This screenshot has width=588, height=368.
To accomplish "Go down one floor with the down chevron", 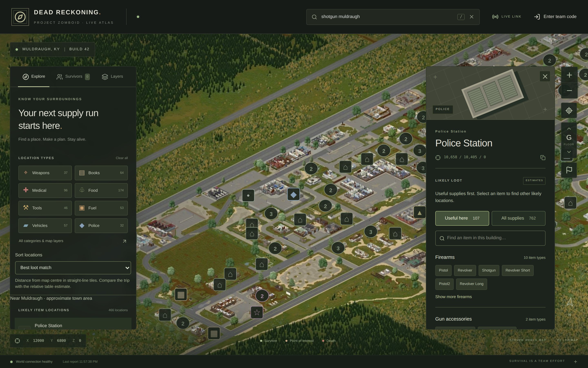I will (569, 152).
